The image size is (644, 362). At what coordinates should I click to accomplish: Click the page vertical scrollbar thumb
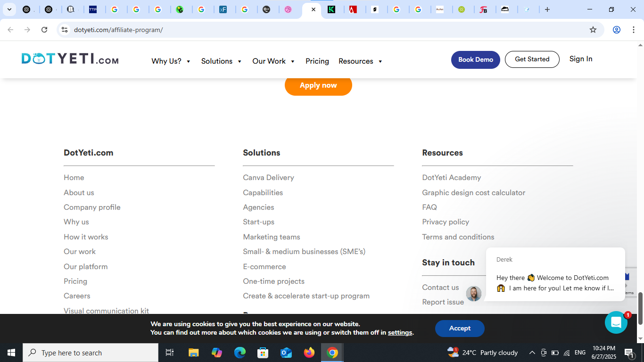click(x=640, y=308)
